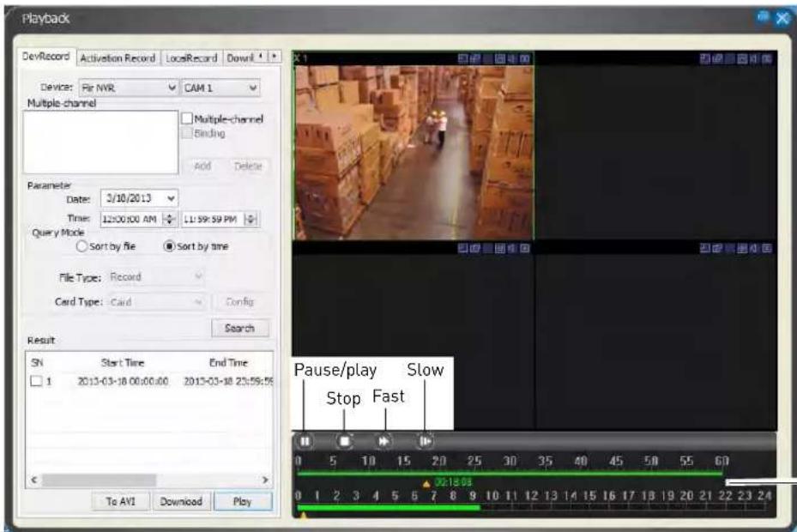Image resolution: width=797 pixels, height=532 pixels.
Task: Click the blue window icon beside the close button
Action: tap(763, 17)
